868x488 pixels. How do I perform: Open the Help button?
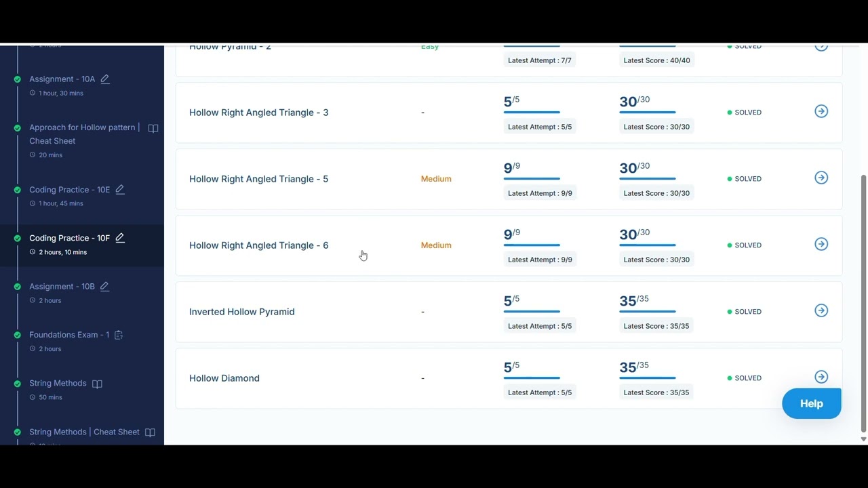point(811,403)
